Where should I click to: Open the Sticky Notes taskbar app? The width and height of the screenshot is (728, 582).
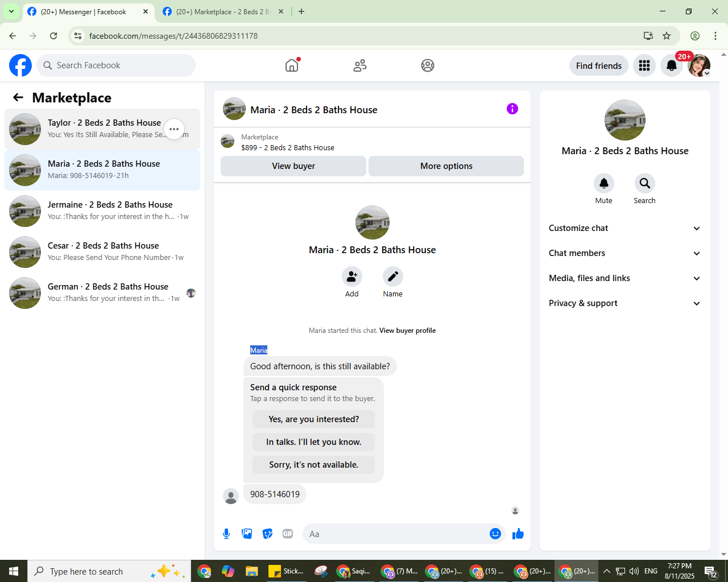[x=286, y=571]
